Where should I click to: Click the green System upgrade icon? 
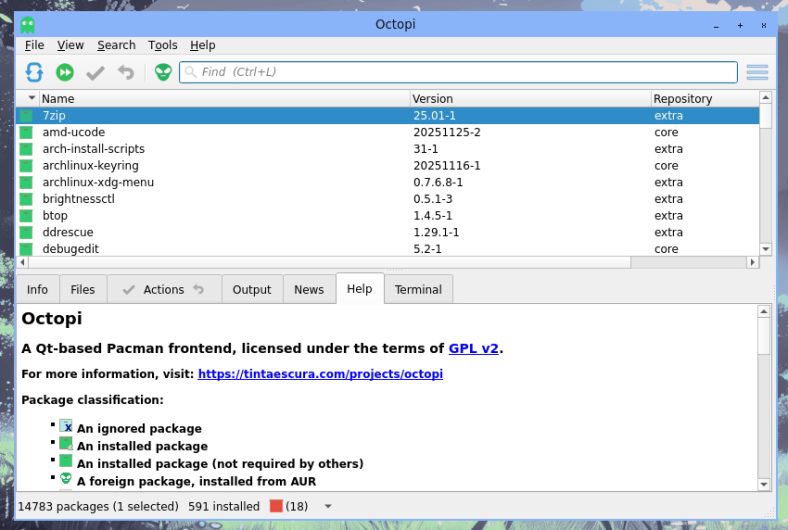click(64, 72)
